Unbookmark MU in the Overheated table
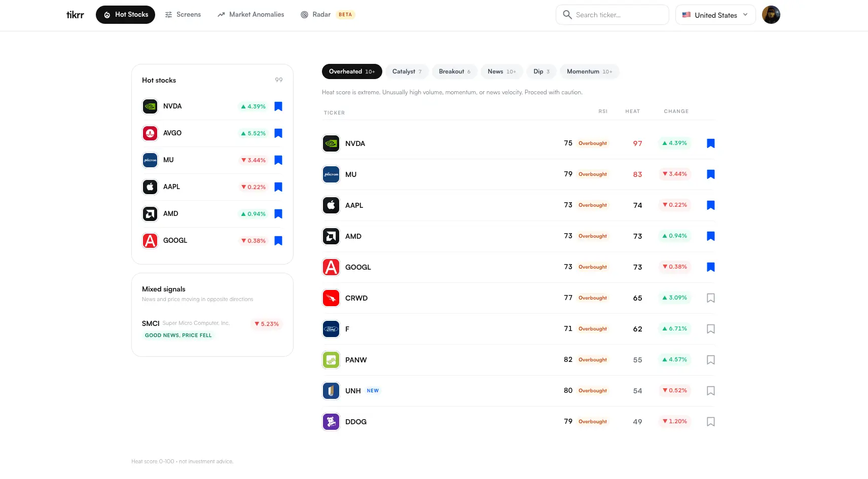This screenshot has height=479, width=868. point(711,174)
